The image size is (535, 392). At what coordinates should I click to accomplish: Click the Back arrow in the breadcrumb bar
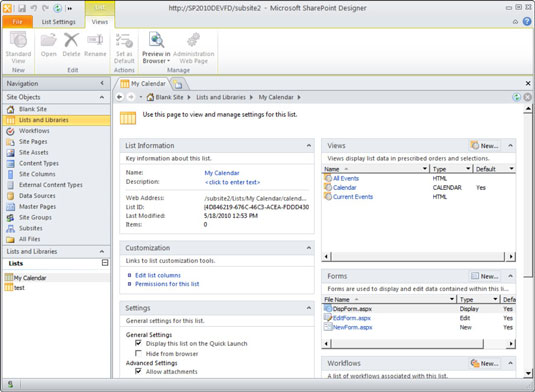pyautogui.click(x=119, y=97)
